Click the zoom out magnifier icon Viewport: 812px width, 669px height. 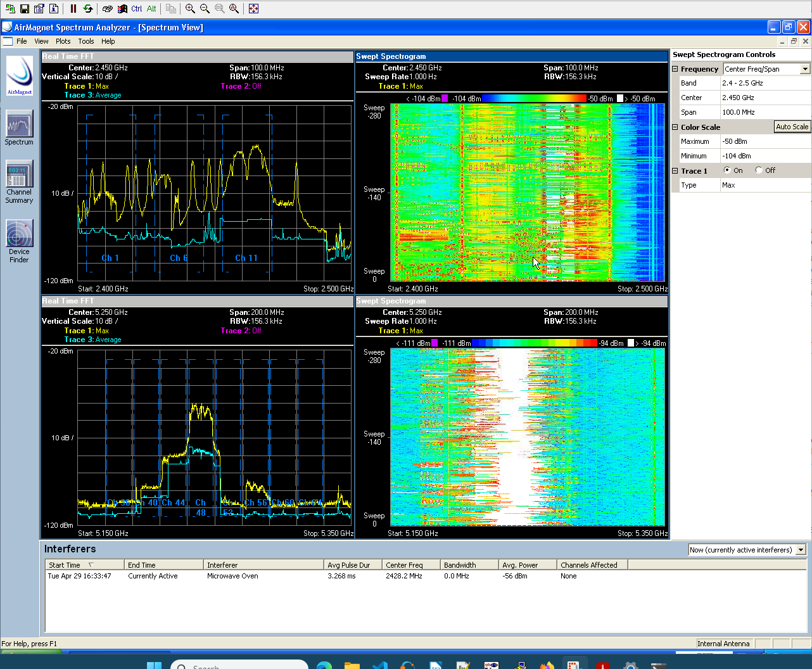point(205,9)
